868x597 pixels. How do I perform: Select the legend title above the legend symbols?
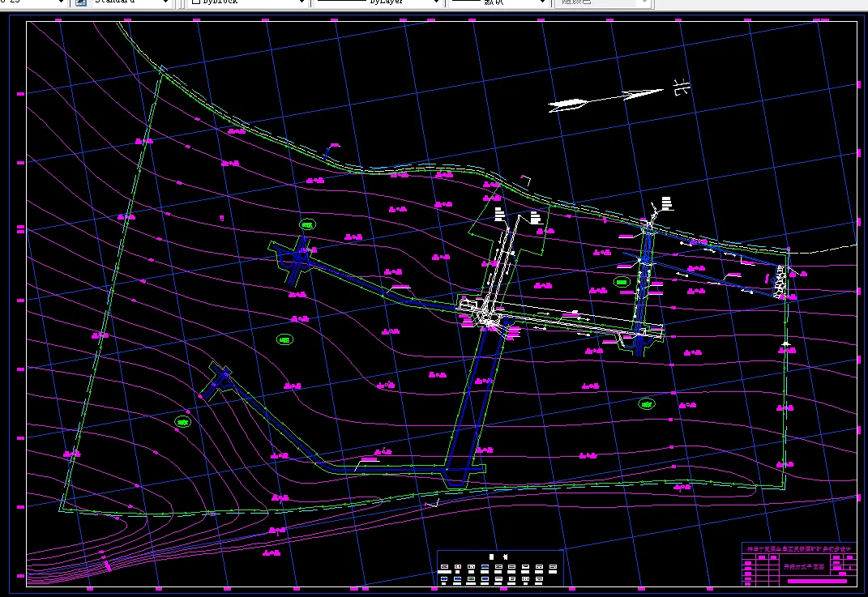[498, 556]
